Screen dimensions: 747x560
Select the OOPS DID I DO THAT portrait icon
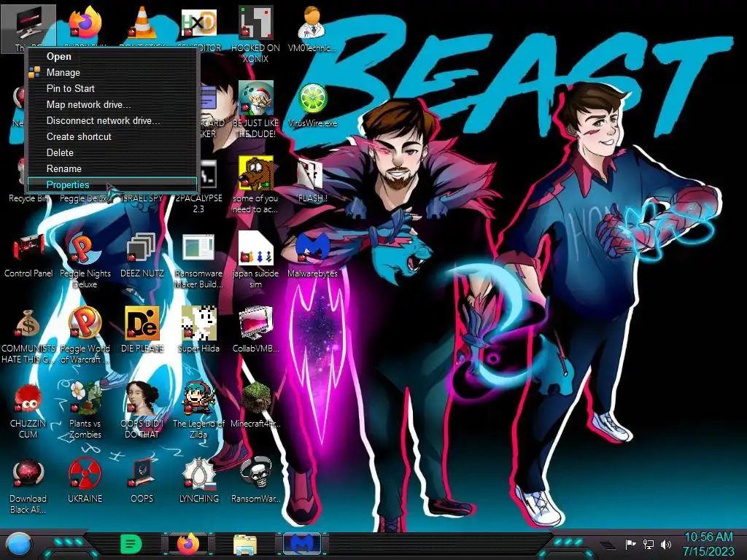(x=142, y=398)
